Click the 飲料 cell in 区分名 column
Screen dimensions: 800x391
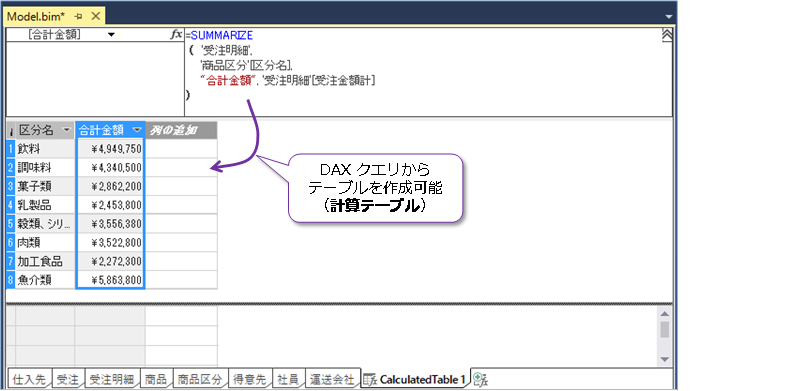[x=45, y=149]
